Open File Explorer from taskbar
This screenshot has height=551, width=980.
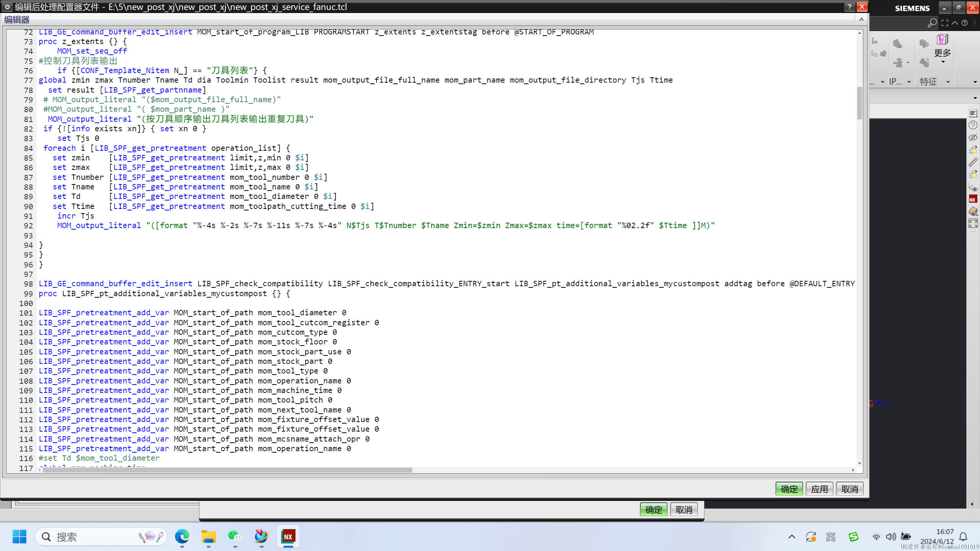click(x=209, y=537)
